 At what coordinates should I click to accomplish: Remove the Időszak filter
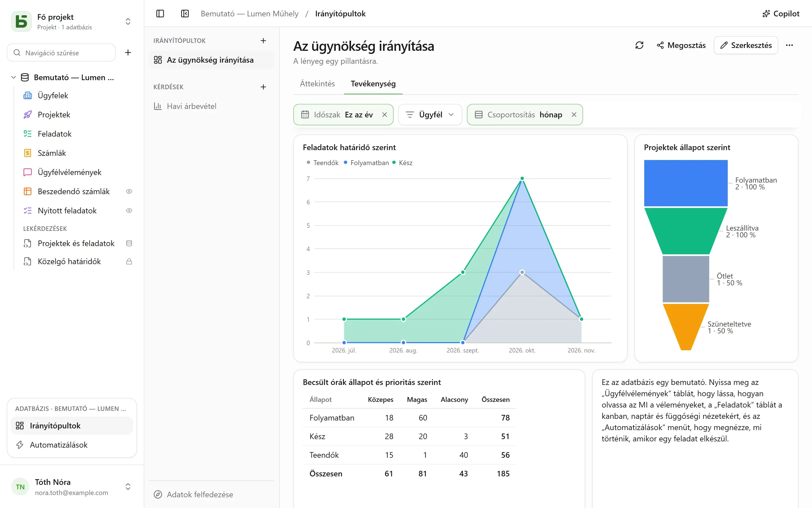click(x=385, y=115)
